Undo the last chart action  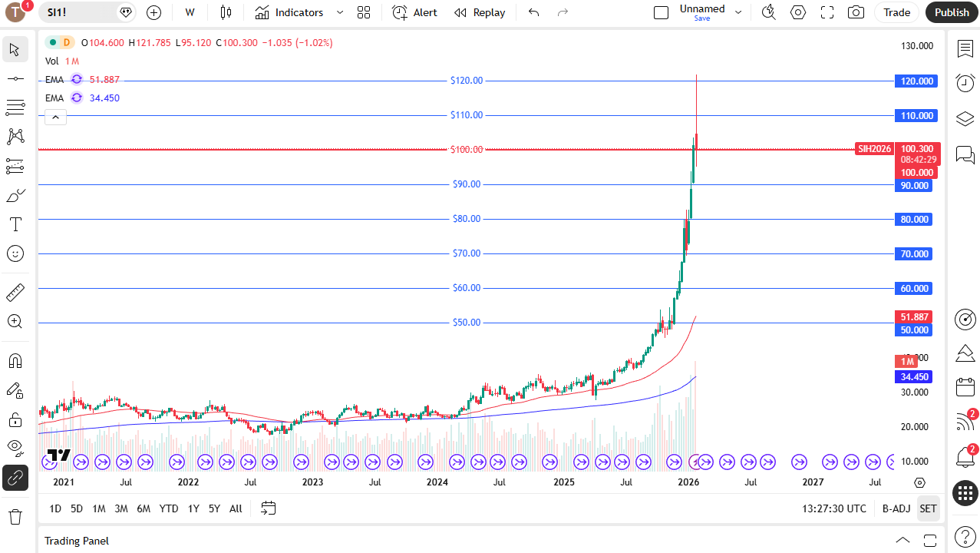(534, 12)
